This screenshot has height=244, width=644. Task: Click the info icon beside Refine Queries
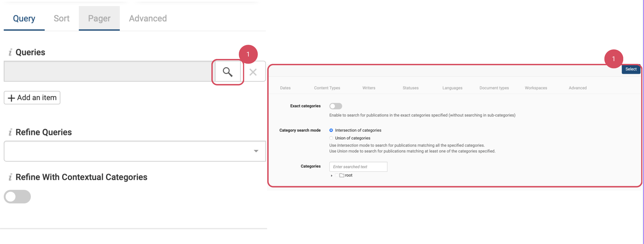tap(10, 132)
